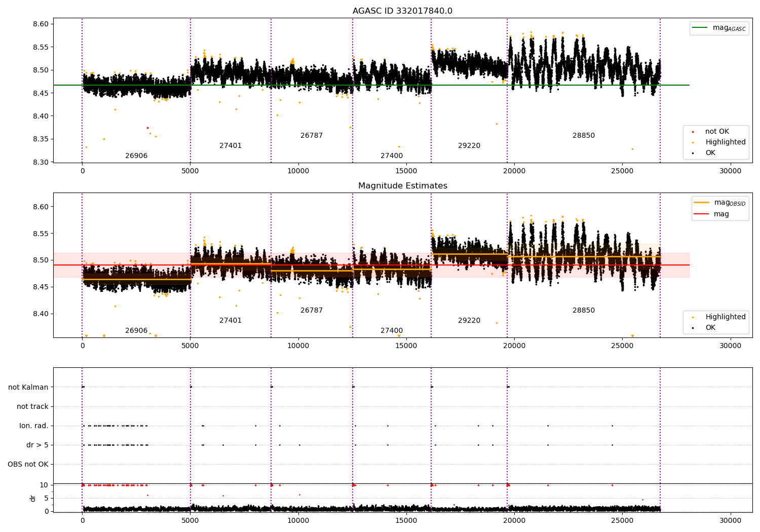This screenshot has width=760, height=532.
Task: Click obsid label 29220 in the top plot
Action: pyautogui.click(x=469, y=146)
